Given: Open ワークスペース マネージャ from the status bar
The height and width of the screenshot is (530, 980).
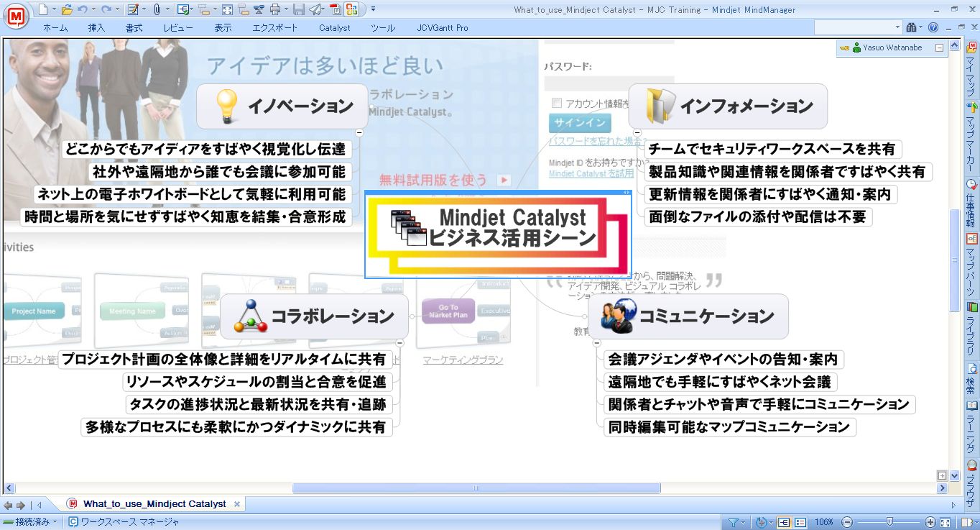Looking at the screenshot, I should pos(123,522).
